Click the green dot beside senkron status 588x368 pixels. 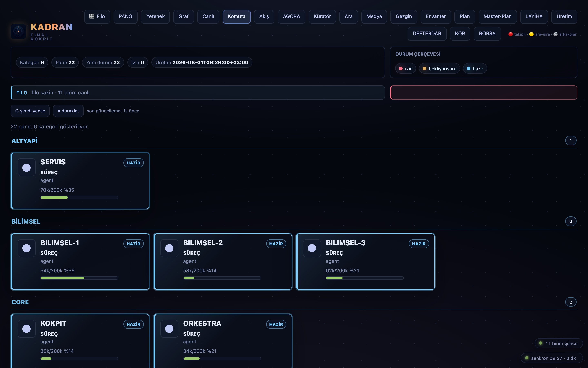(527, 358)
